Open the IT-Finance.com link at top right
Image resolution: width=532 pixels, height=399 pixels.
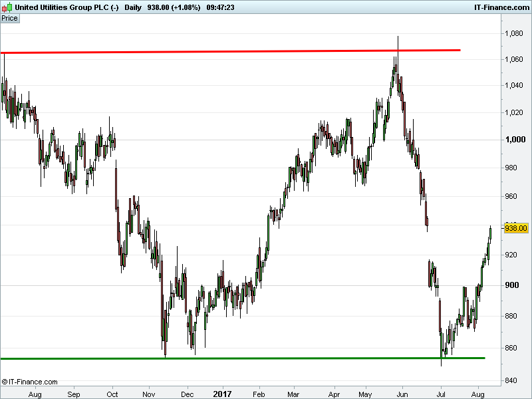[x=502, y=7]
